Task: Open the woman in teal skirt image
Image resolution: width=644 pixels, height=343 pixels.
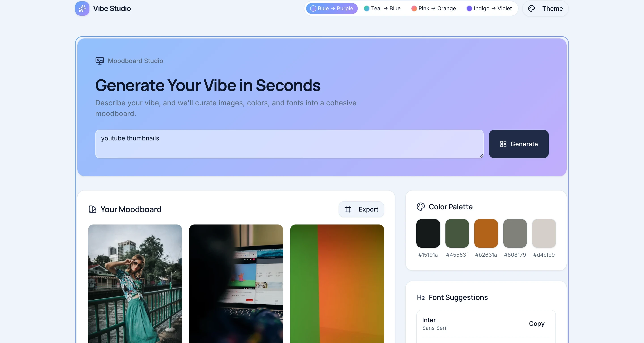Action: click(x=135, y=284)
